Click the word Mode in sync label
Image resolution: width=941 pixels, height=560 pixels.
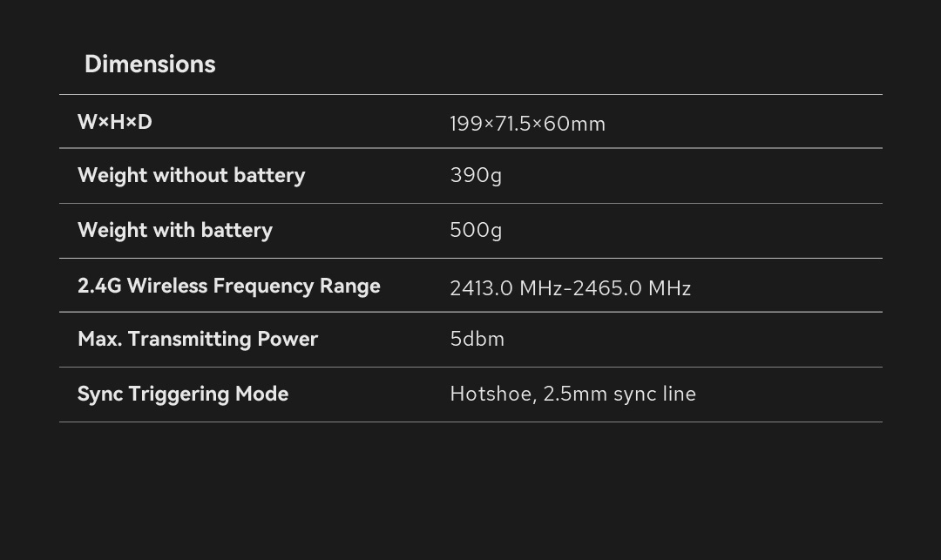[261, 394]
